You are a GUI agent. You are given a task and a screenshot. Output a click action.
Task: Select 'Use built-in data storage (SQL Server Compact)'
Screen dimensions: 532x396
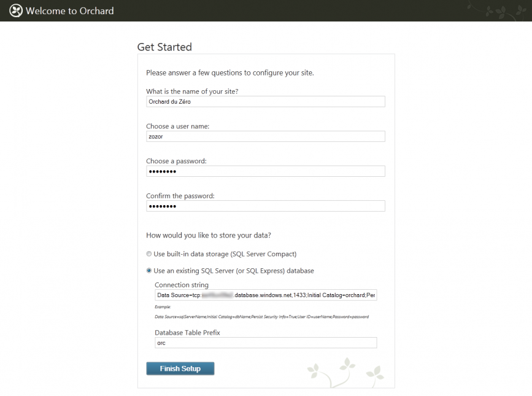(148, 254)
